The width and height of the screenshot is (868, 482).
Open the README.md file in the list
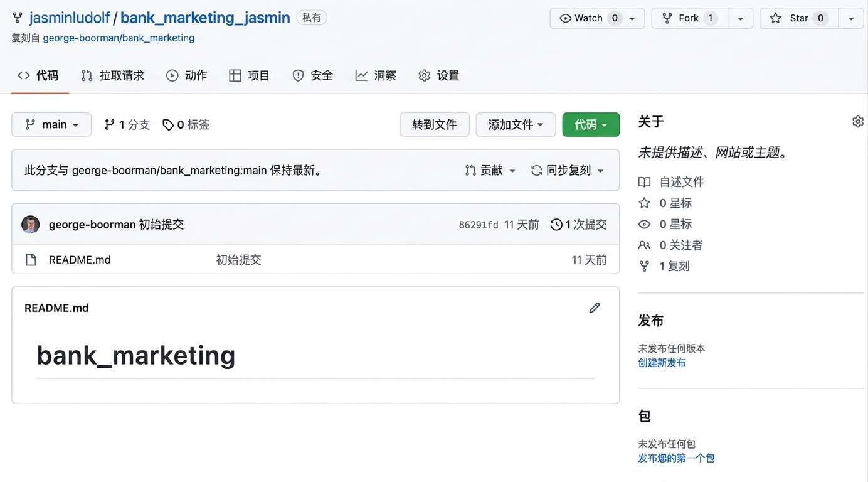(80, 260)
